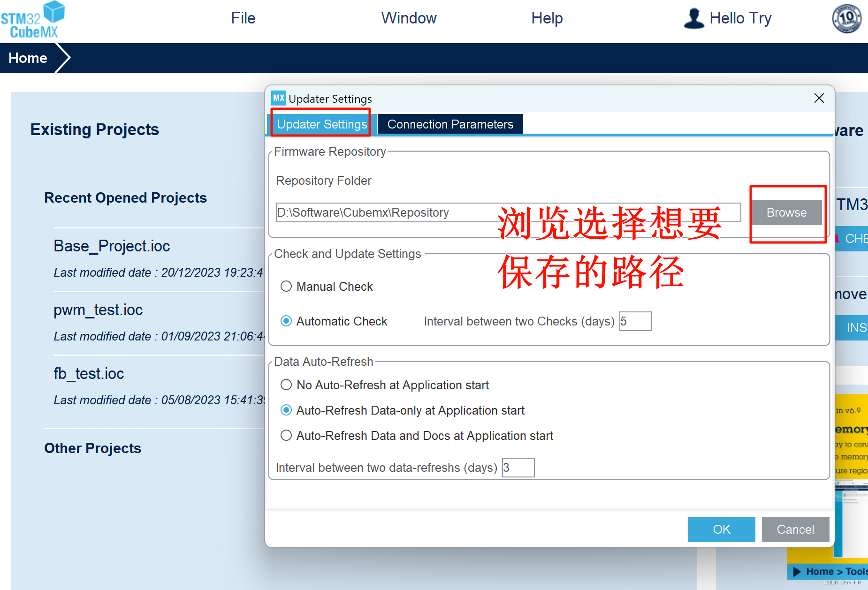
Task: Click the MX icon in dialog title
Action: (x=279, y=98)
